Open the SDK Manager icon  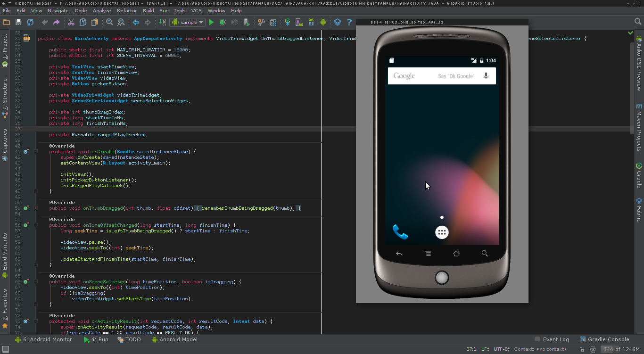click(311, 22)
